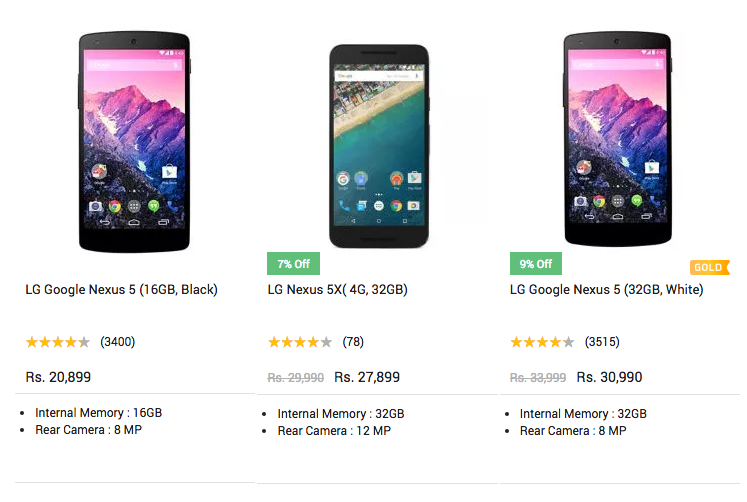The height and width of the screenshot is (502, 747).
Task: Click the struck-through Rs. 29,990 price
Action: click(295, 378)
